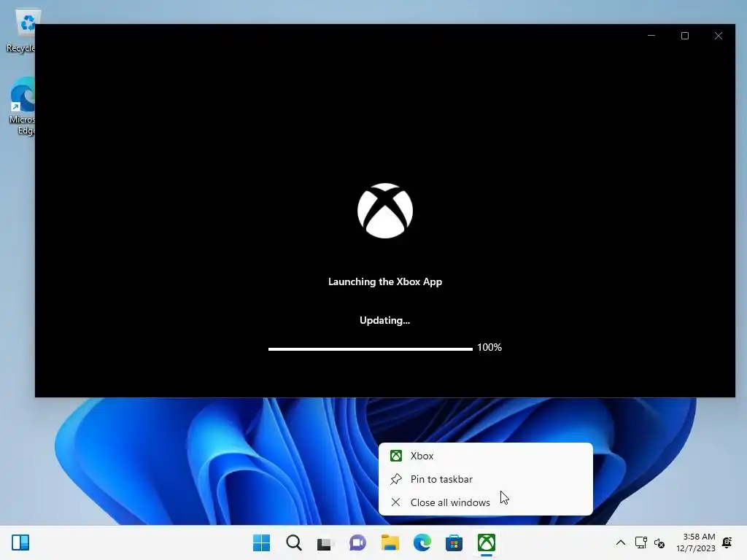Maximize the Xbox launcher window

[x=685, y=36]
